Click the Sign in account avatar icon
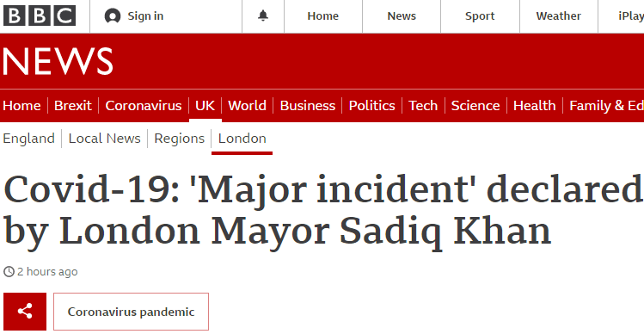Image resolution: width=644 pixels, height=334 pixels. click(113, 16)
